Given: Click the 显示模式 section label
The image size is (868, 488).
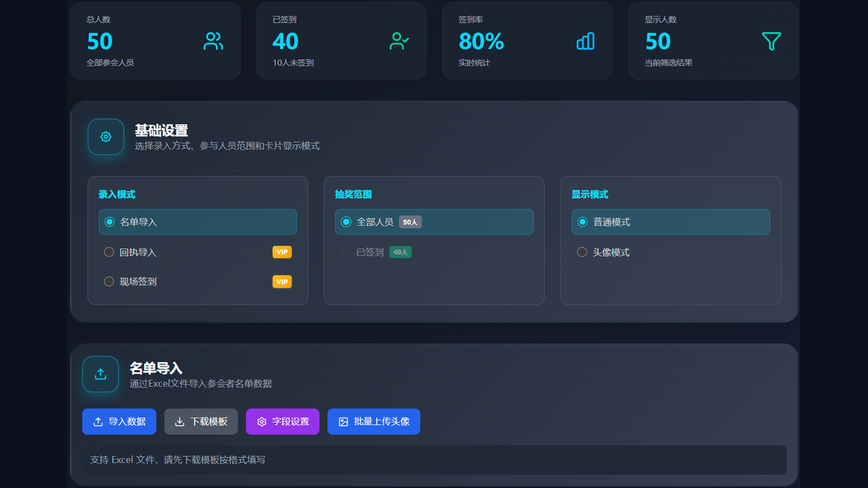Looking at the screenshot, I should pyautogui.click(x=590, y=194).
